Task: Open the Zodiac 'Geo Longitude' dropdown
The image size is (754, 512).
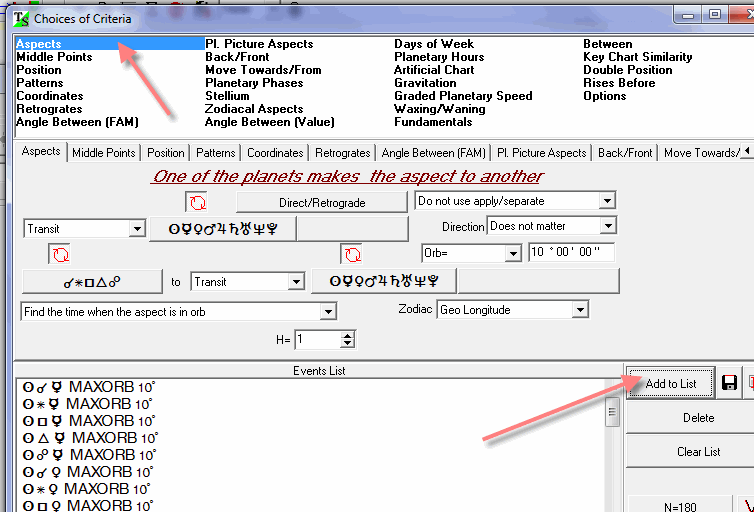Action: pos(579,310)
